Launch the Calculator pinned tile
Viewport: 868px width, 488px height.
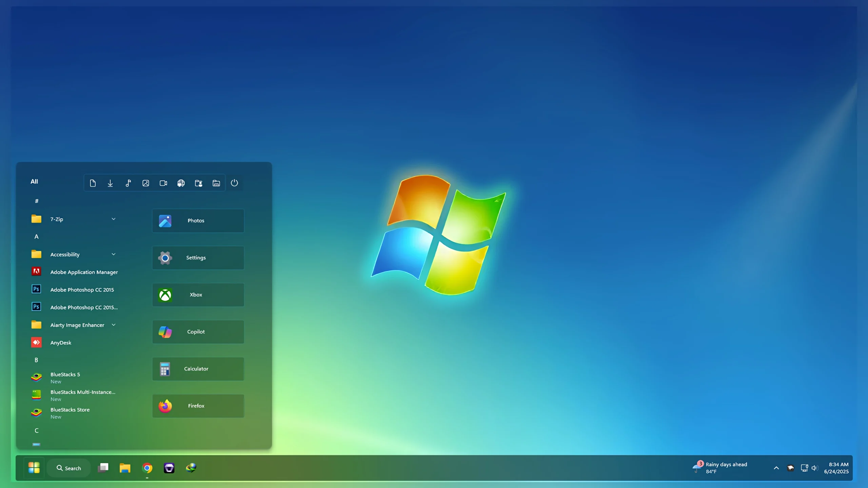coord(198,369)
